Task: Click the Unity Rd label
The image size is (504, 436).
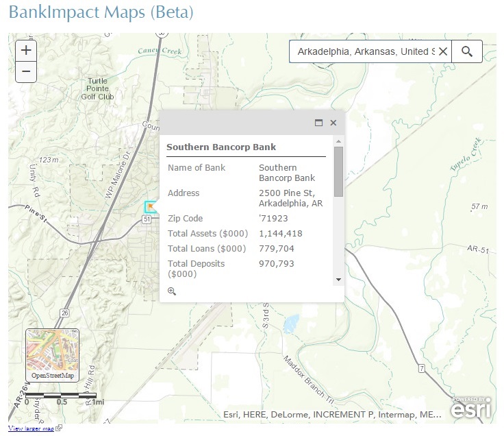Action: (35, 181)
